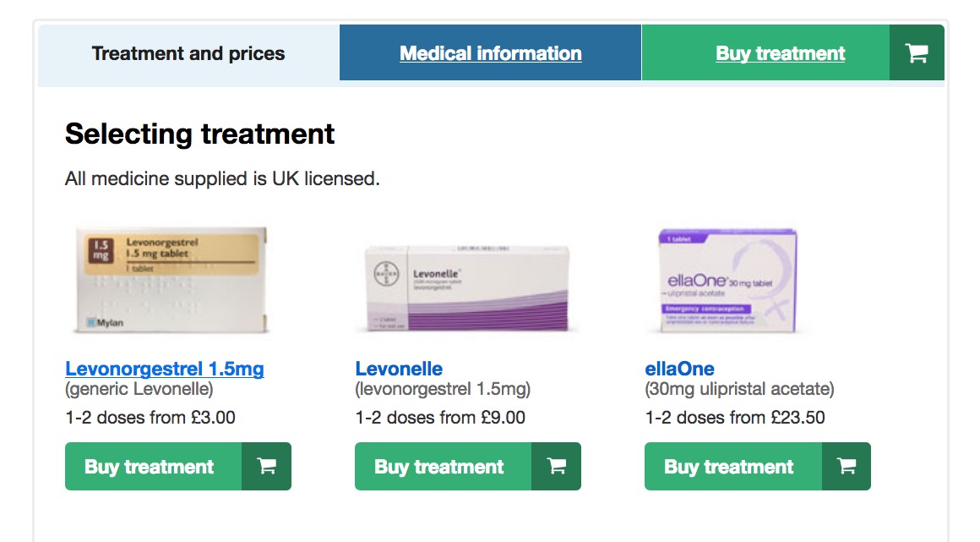This screenshot has height=542, width=980.
Task: Click the Selecting treatment heading
Action: click(200, 134)
